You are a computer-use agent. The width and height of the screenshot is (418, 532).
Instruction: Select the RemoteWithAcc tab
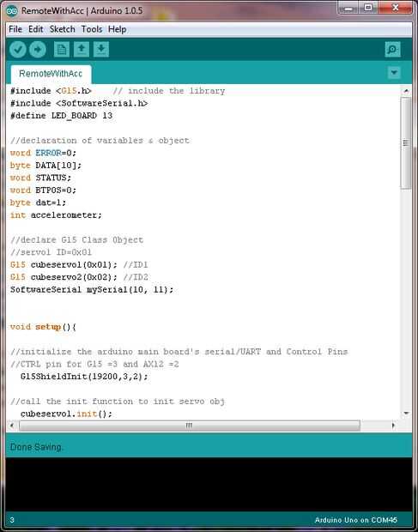(51, 74)
